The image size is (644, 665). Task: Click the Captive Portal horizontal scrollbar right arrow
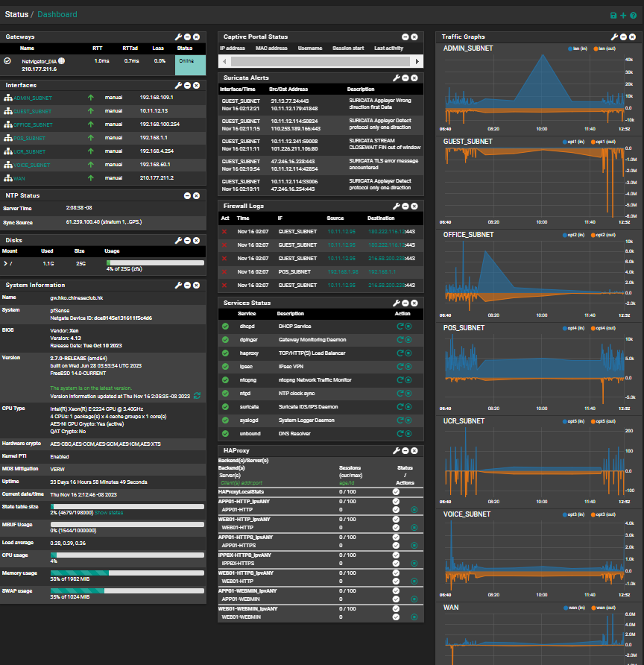click(417, 61)
